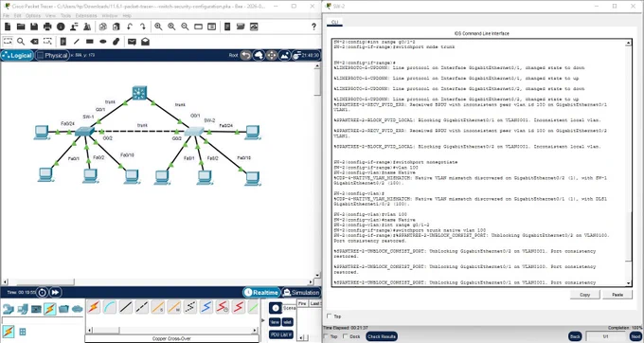
Task: Save the project with the floppy icon
Action: pos(34,27)
